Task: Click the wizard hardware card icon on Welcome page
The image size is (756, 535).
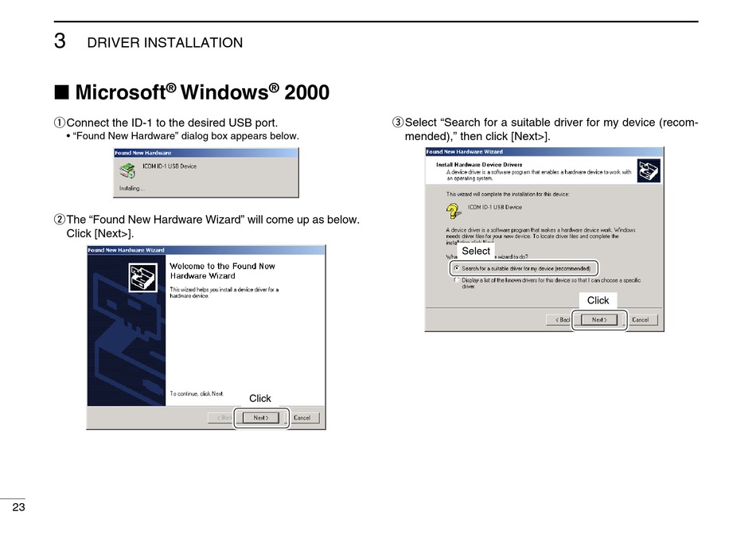Action: pyautogui.click(x=143, y=277)
